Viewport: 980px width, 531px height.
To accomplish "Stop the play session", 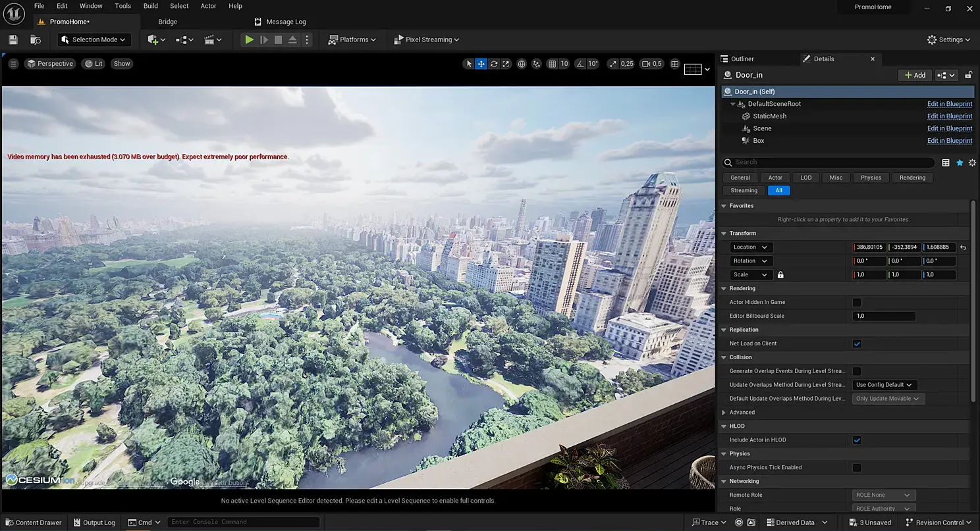I will point(279,39).
